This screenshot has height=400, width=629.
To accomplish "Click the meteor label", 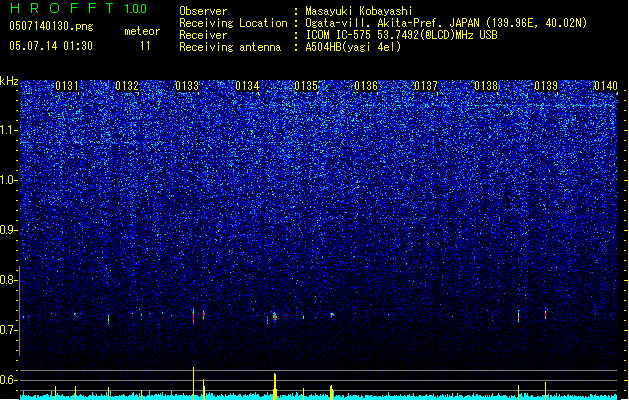I will [142, 31].
